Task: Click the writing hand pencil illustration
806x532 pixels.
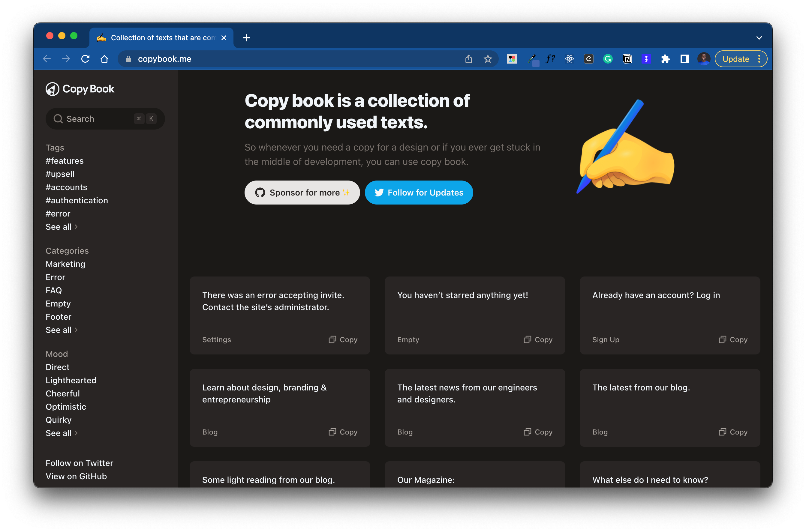Action: click(625, 147)
